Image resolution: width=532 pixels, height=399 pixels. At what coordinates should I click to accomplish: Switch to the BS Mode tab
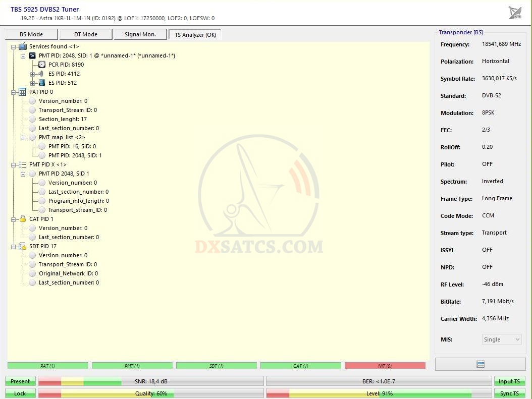tap(31, 34)
